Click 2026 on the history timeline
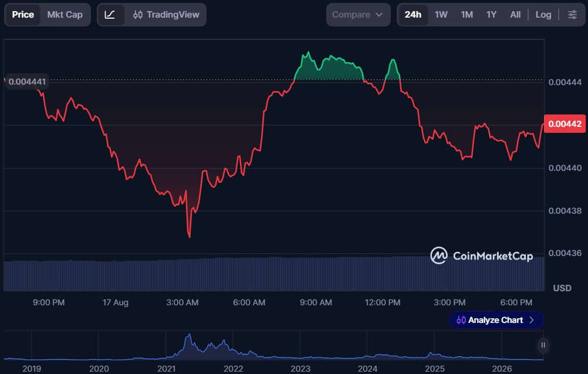Screen dimensions: 588x374 pos(502,369)
